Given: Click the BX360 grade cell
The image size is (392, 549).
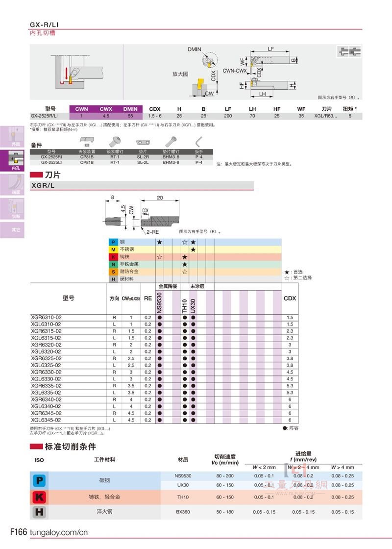Looking at the screenshot, I should pos(183,512).
